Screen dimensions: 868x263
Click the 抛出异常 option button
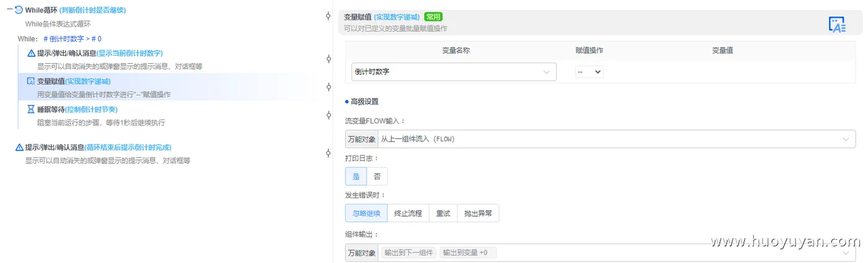coord(478,213)
